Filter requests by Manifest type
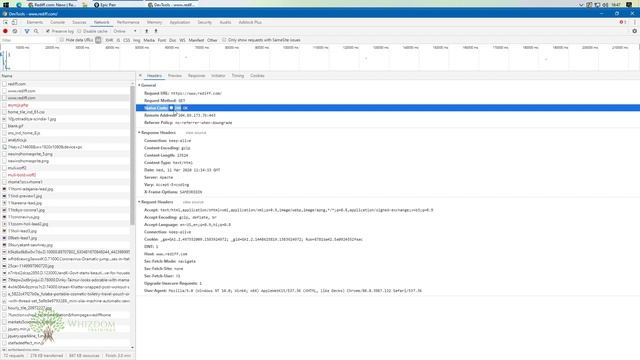 tap(196, 40)
